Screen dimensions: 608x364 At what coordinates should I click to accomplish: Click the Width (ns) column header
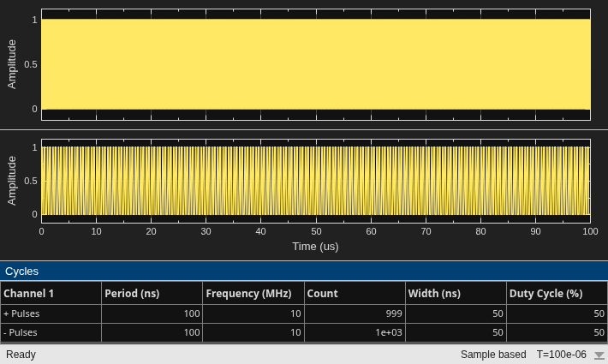point(456,294)
